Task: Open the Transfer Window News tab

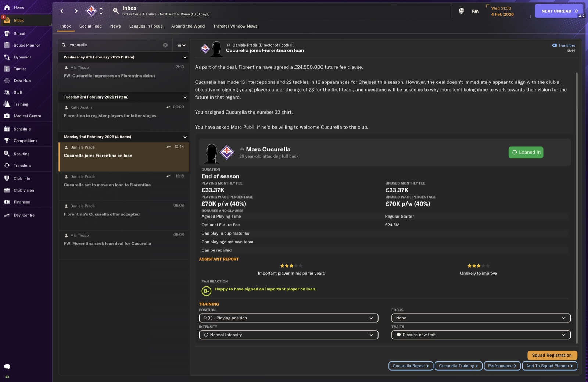Action: click(x=235, y=26)
